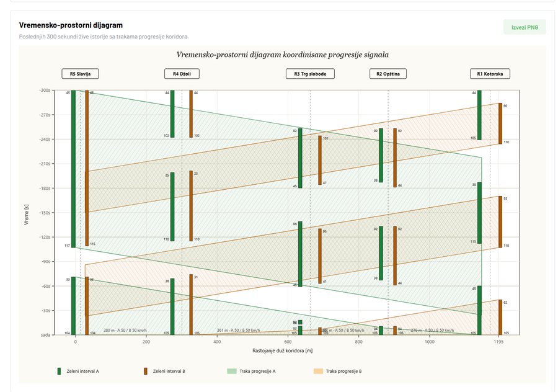Click the Vreme [s] axis title
This screenshot has height=392, width=558.
pos(27,215)
